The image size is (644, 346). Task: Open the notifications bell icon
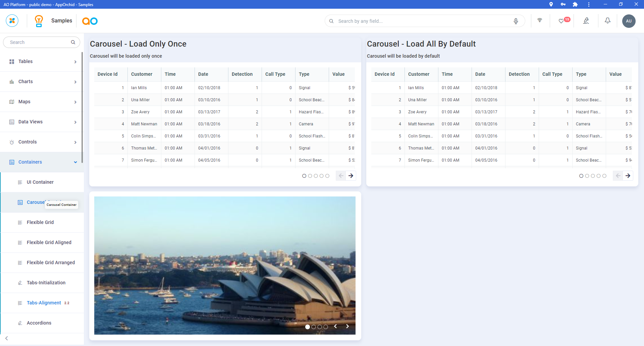tap(607, 21)
